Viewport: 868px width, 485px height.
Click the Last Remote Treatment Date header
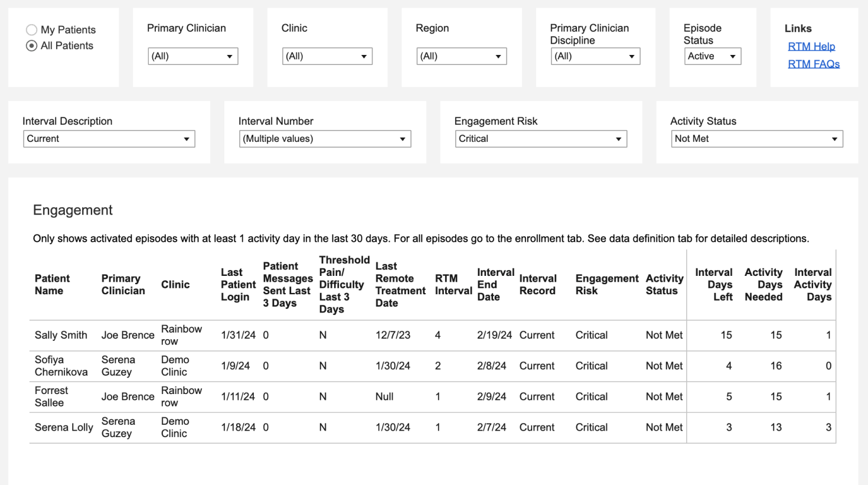click(x=400, y=285)
